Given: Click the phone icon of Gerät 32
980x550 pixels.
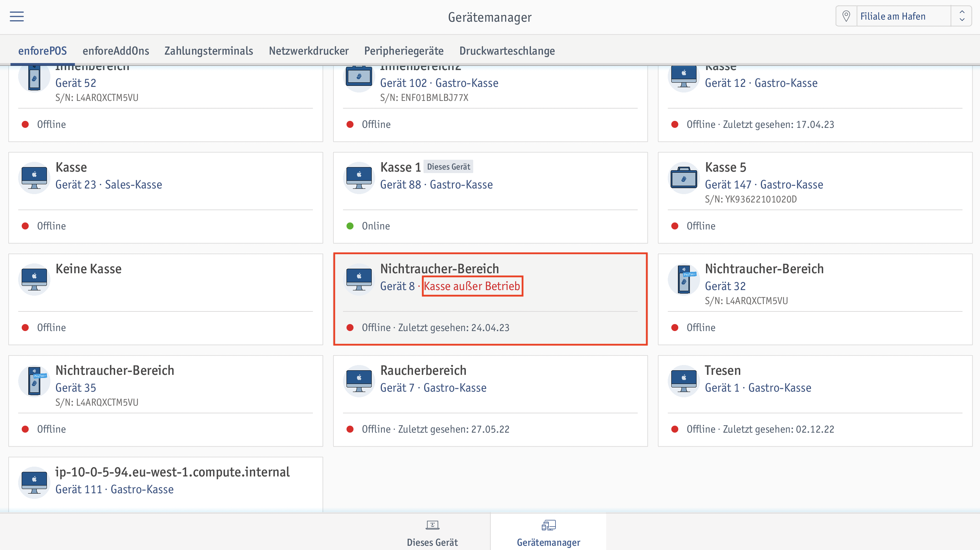Looking at the screenshot, I should 684,280.
